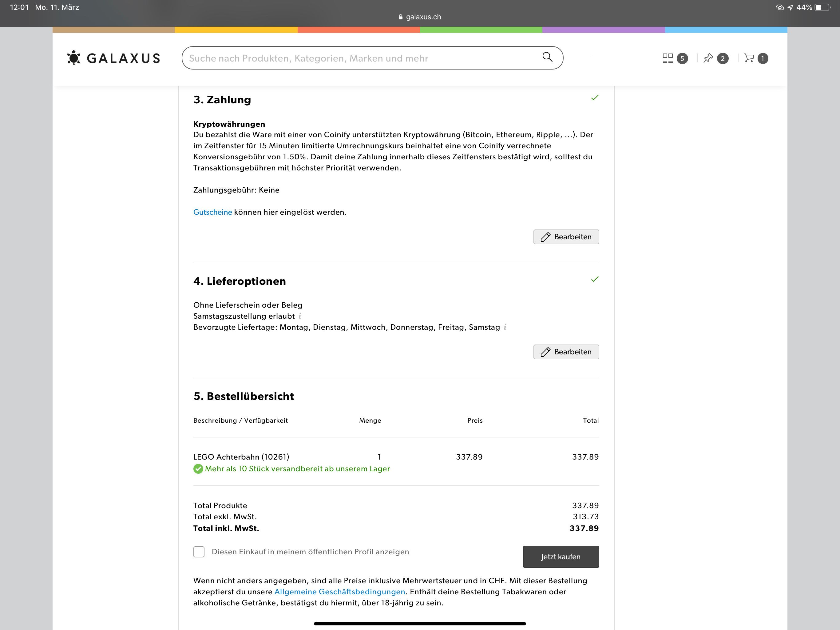This screenshot has height=630, width=840.
Task: Click the cart badge showing 1
Action: click(763, 58)
